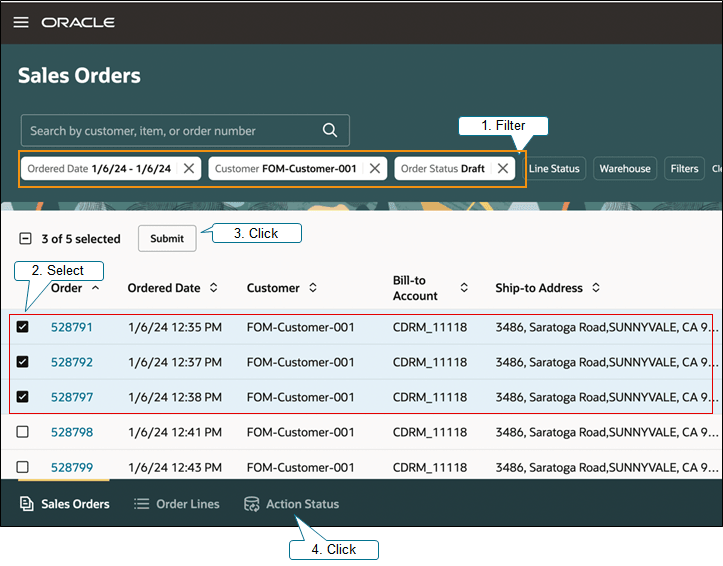Click '1/6/24 12:43 PM' date cell
Image resolution: width=723 pixels, height=566 pixels.
point(175,467)
